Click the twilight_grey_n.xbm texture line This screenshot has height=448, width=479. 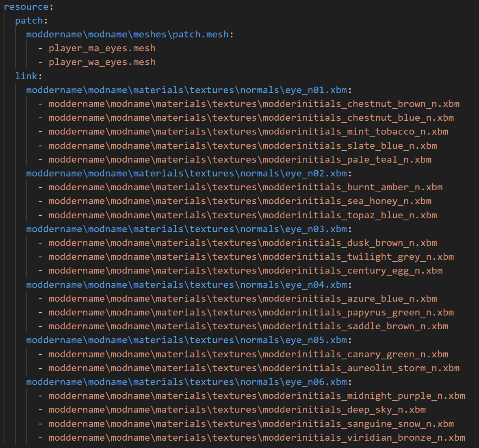pos(251,257)
